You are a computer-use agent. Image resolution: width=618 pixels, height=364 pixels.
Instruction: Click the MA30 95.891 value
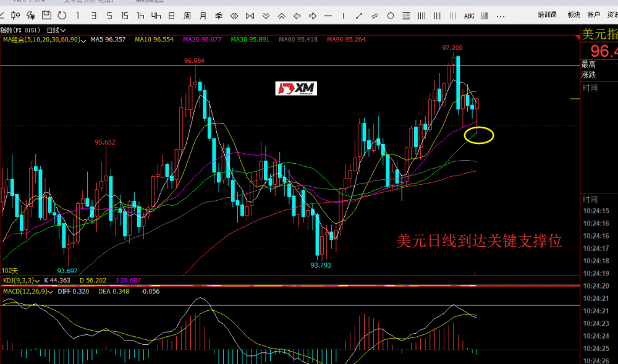coord(250,40)
